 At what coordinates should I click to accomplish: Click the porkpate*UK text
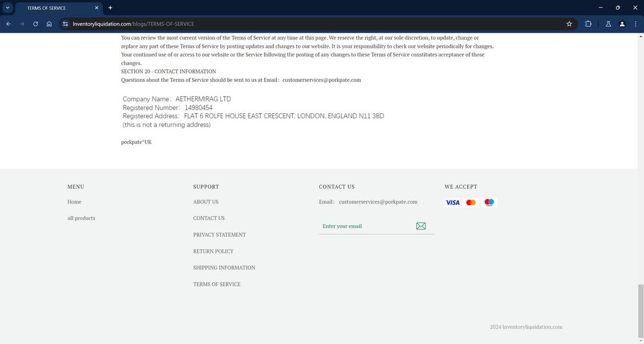[136, 142]
